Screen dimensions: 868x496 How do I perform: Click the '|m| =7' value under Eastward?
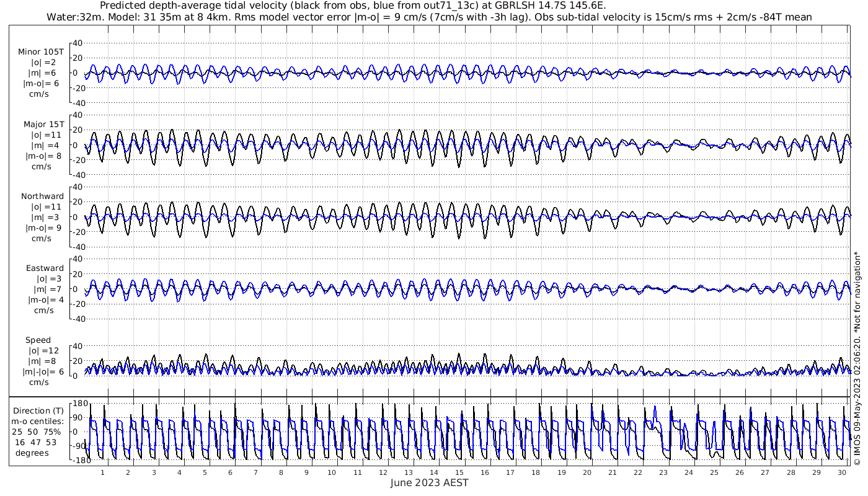(x=48, y=290)
